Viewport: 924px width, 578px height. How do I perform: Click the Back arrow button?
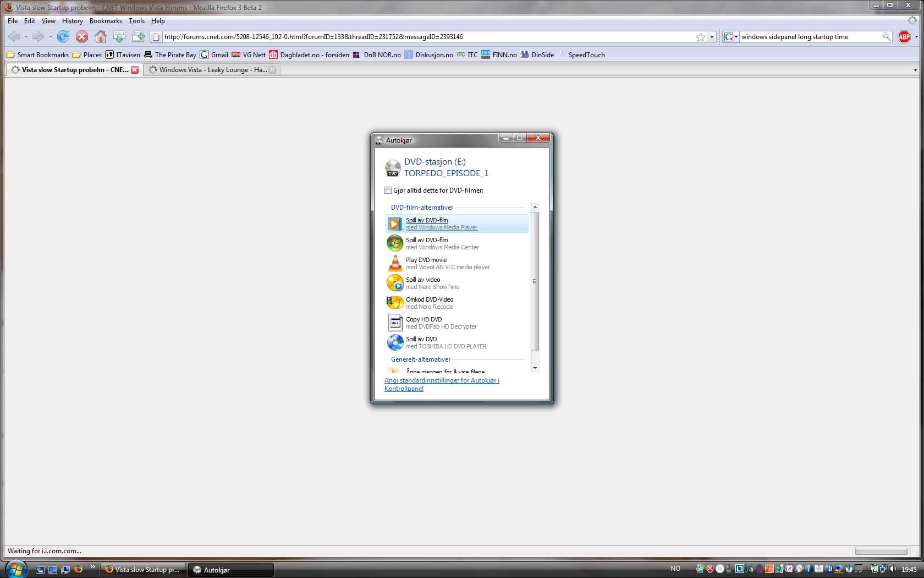pos(14,37)
